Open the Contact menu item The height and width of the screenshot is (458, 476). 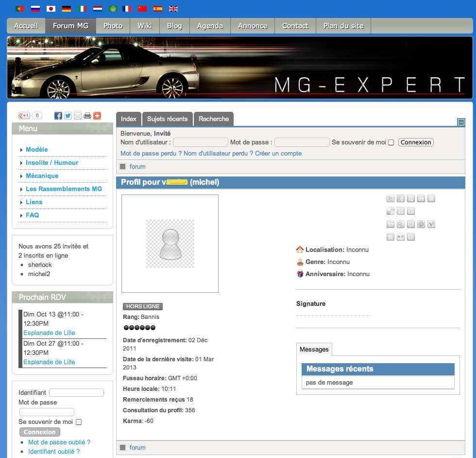click(295, 26)
